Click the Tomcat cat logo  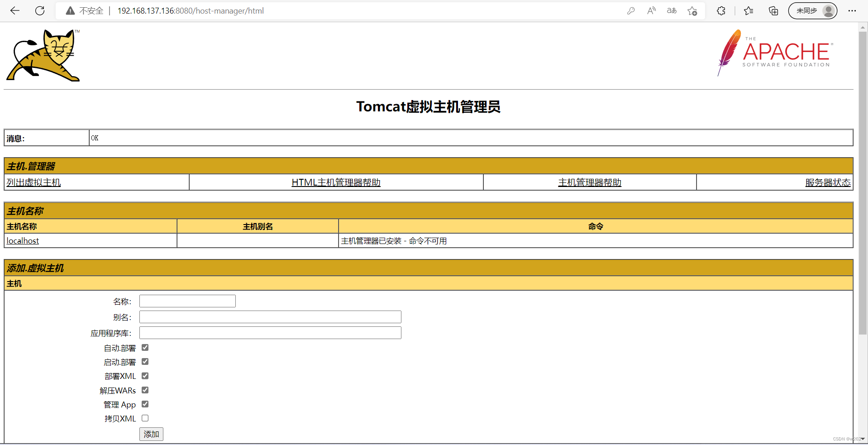tap(43, 55)
